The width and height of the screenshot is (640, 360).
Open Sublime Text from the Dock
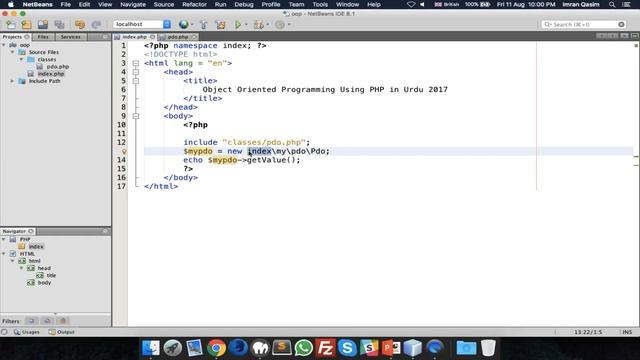click(282, 348)
